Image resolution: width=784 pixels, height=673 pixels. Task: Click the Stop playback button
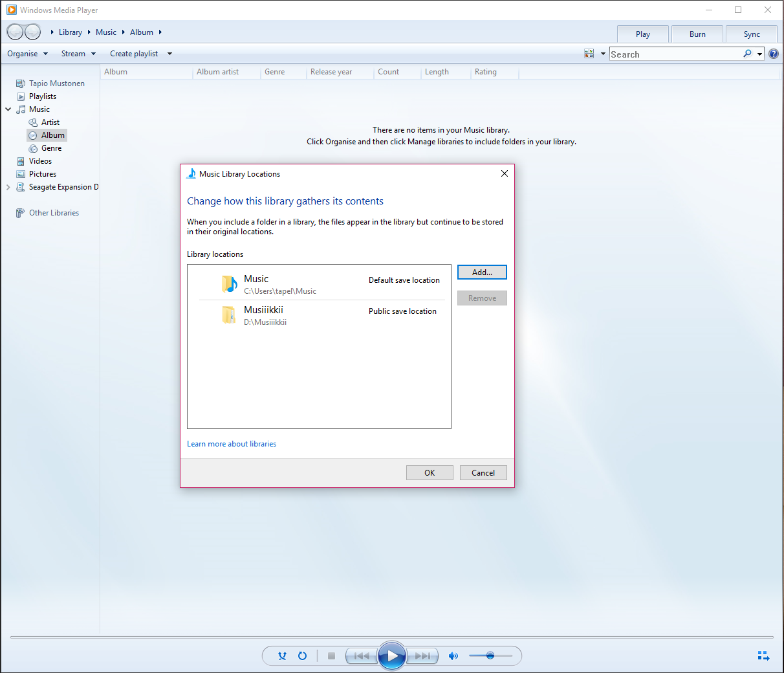pyautogui.click(x=331, y=656)
